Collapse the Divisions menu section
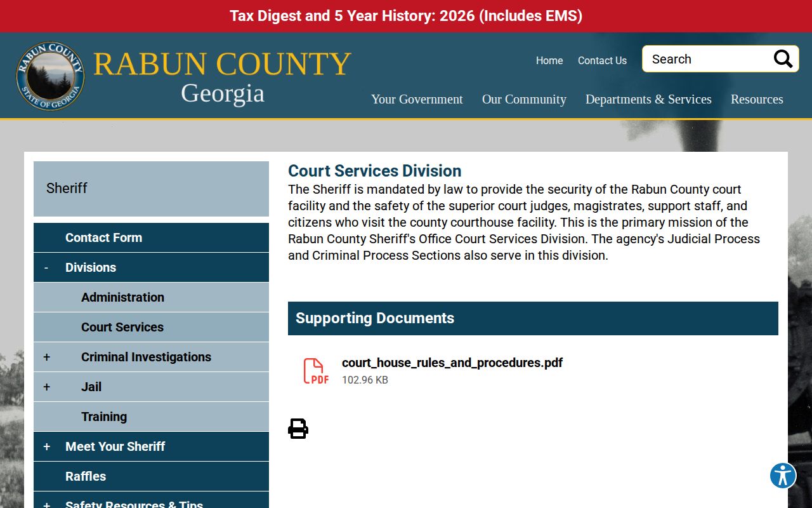Image resolution: width=812 pixels, height=508 pixels. point(46,268)
